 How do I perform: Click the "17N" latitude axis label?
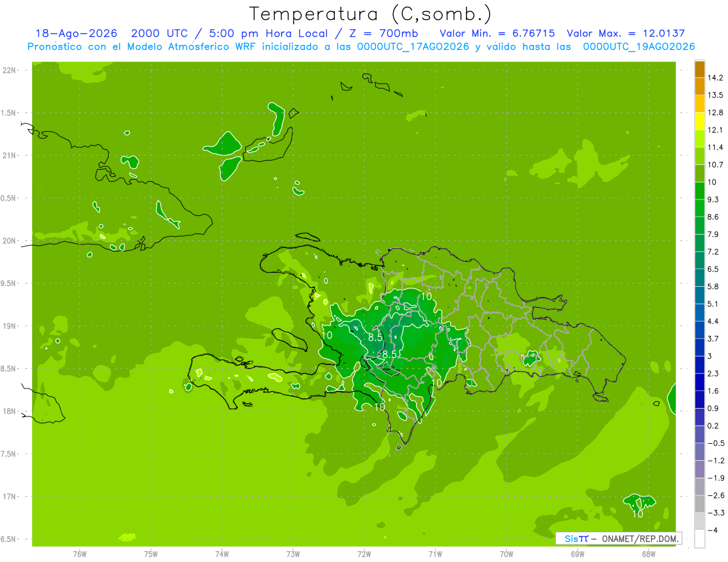(x=9, y=497)
